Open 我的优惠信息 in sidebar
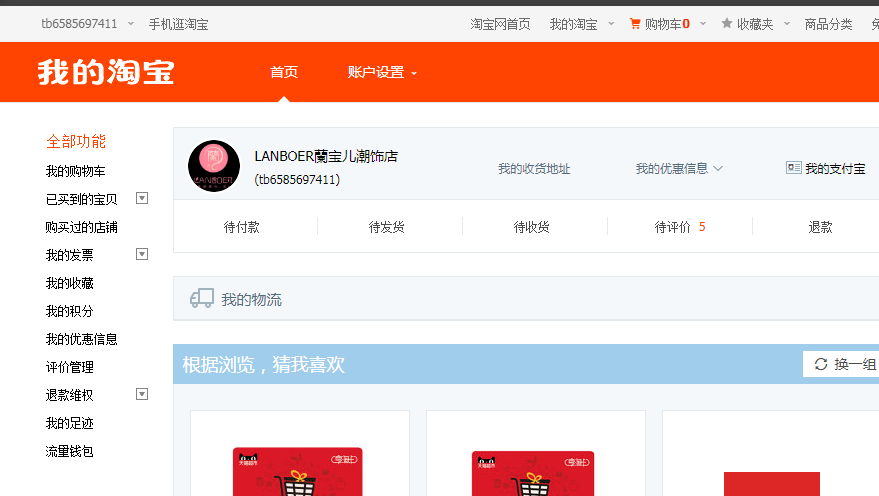Viewport: 879px width, 496px height. (x=81, y=339)
